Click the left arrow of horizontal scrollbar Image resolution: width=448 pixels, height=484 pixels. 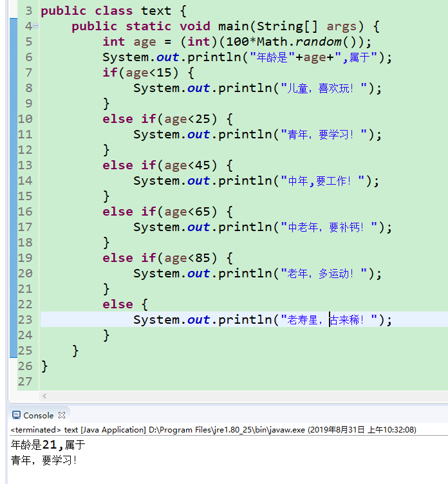coord(44,396)
